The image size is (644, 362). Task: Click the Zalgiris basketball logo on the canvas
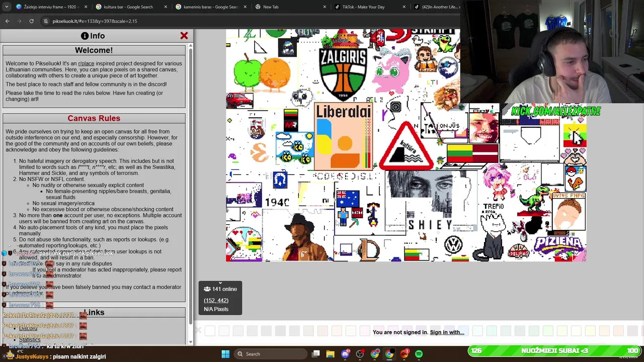coord(343,74)
